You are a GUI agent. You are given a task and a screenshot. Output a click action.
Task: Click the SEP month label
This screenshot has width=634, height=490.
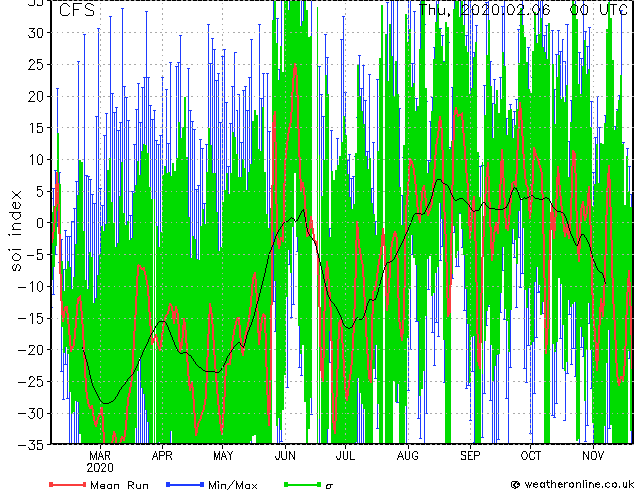(x=470, y=456)
